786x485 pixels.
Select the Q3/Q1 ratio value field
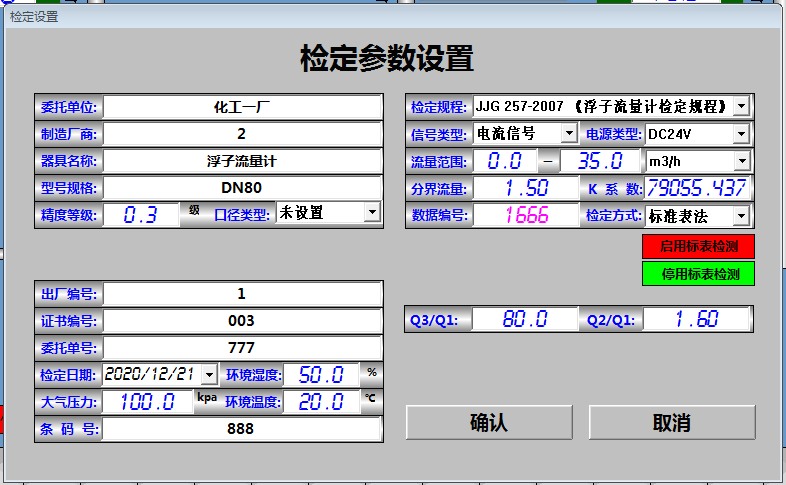526,320
